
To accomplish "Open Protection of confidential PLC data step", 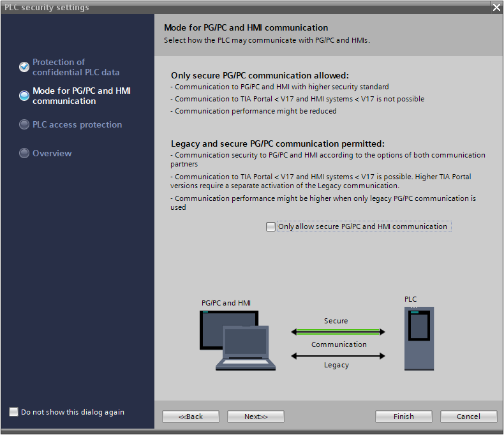I will click(76, 67).
